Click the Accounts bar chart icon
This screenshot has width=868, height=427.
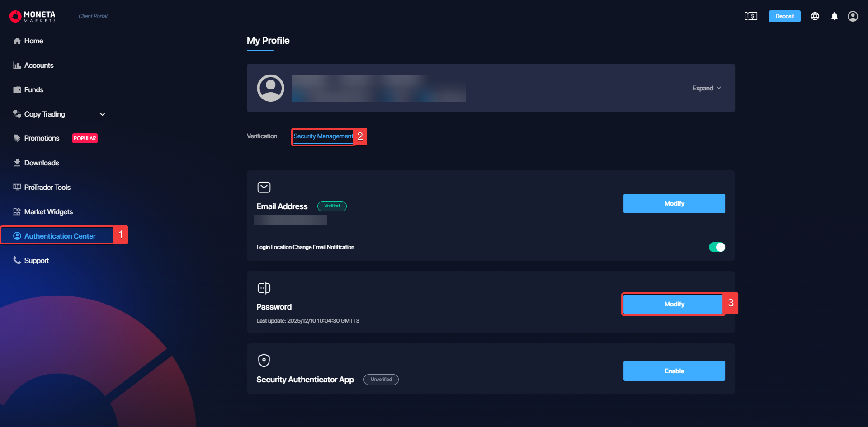coord(17,65)
